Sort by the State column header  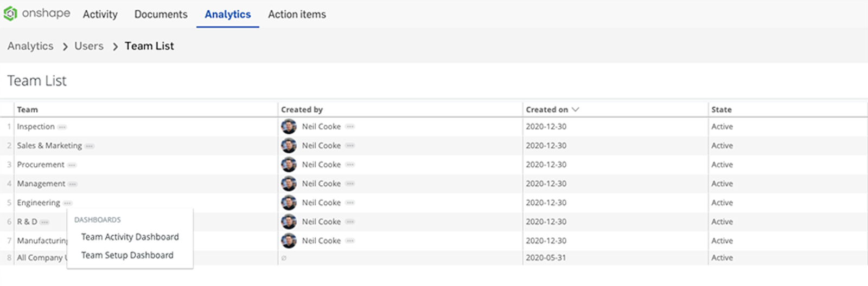click(722, 109)
